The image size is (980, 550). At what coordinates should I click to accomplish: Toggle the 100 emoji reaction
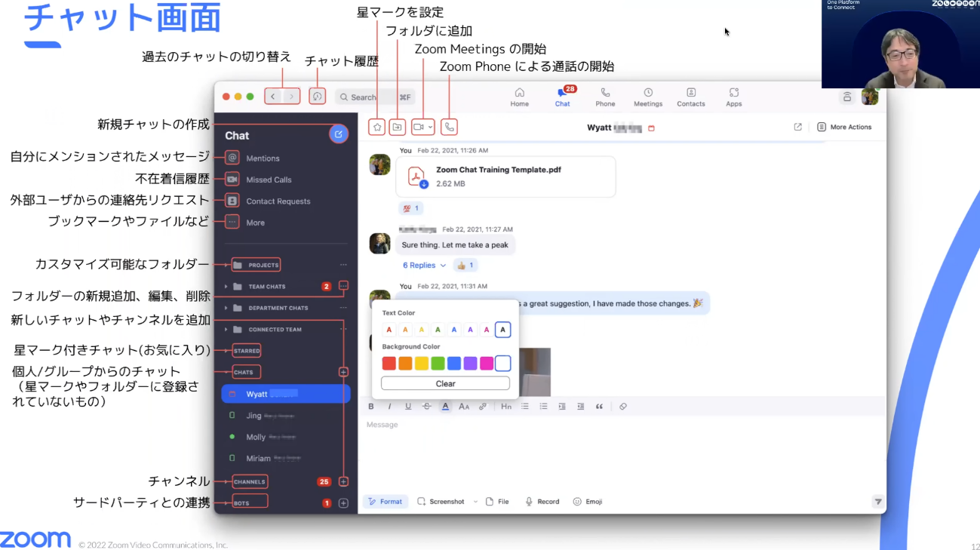[x=411, y=208]
